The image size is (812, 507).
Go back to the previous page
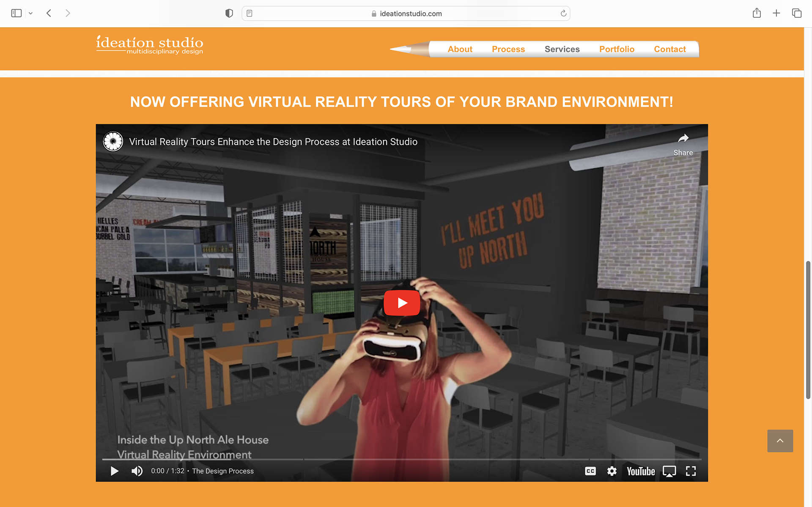[x=49, y=13]
